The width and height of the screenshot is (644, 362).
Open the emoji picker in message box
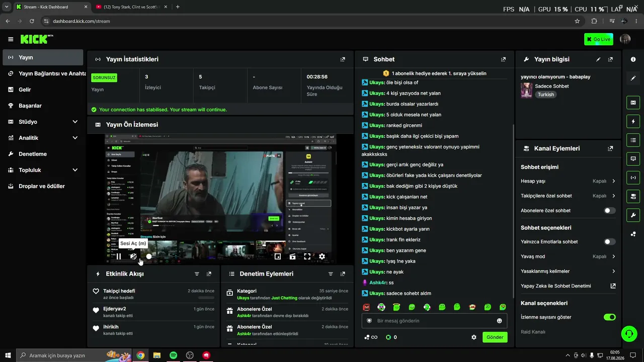500,321
